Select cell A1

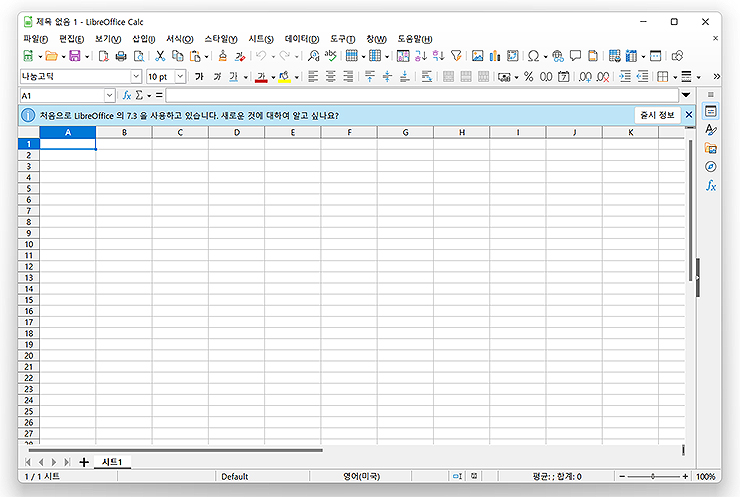67,143
